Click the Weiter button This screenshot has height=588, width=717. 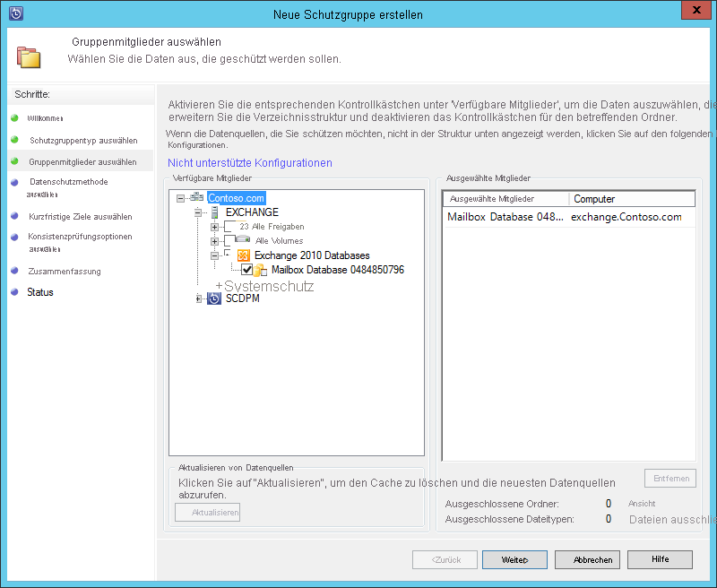[514, 559]
